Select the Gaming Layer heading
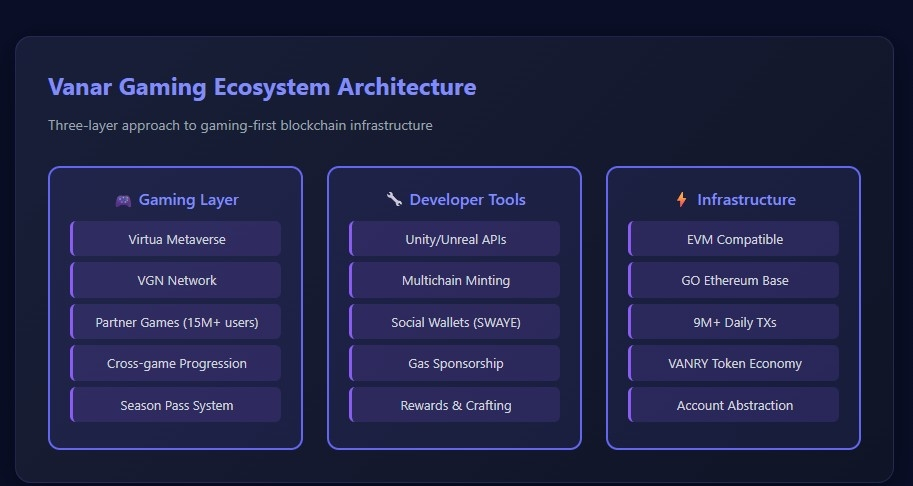Image resolution: width=913 pixels, height=486 pixels. pyautogui.click(x=189, y=200)
